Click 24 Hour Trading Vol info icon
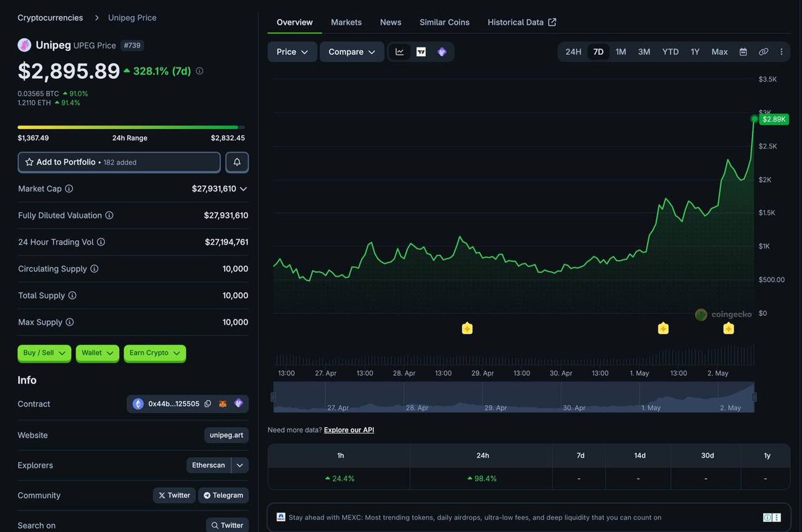Viewport: 802px width, 532px height. [x=101, y=243]
